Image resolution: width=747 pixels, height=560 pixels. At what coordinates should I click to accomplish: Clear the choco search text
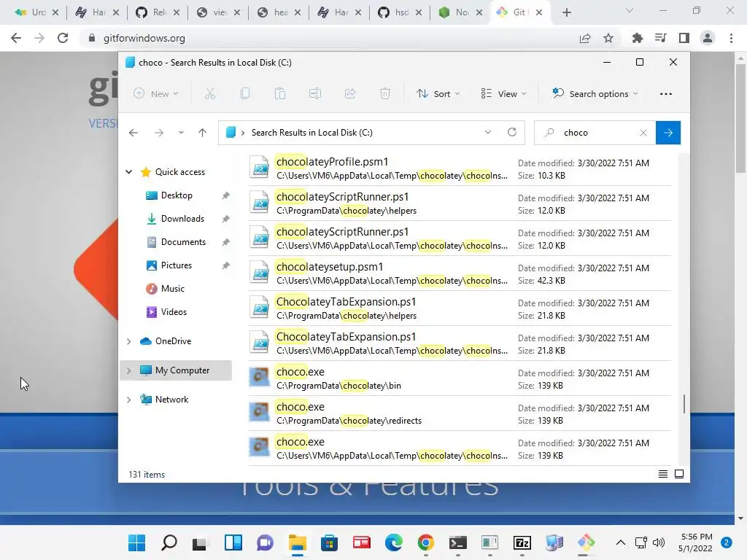643,133
